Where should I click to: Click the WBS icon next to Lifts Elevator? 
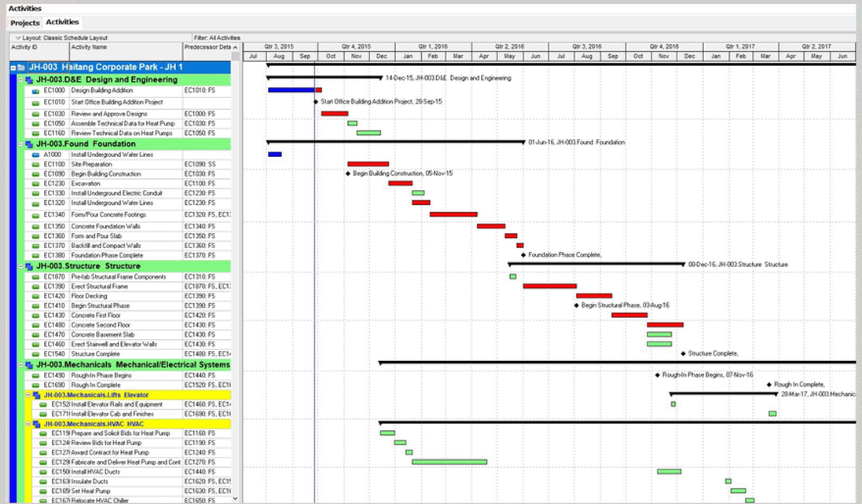pyautogui.click(x=36, y=395)
